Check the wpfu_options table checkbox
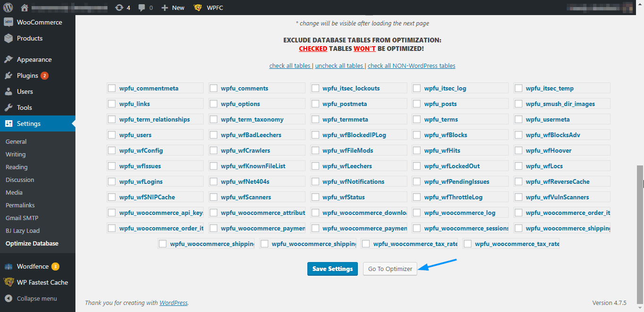The width and height of the screenshot is (644, 312). pyautogui.click(x=214, y=104)
